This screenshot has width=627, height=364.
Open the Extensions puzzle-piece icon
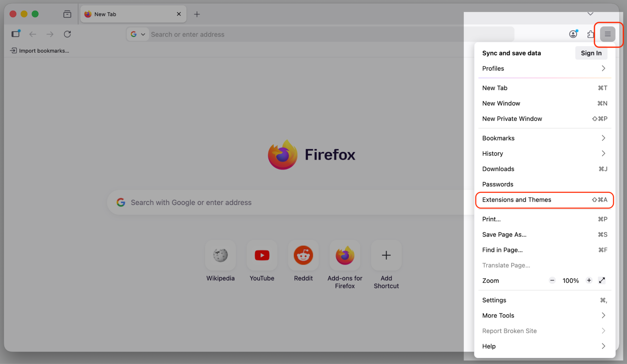[x=591, y=34]
